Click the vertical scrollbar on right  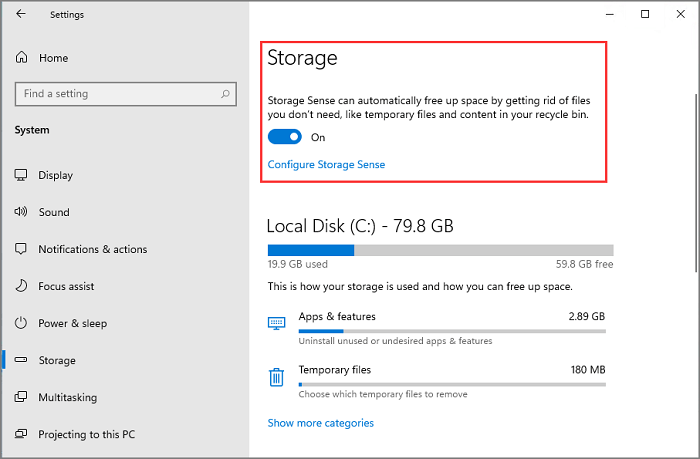click(x=696, y=180)
